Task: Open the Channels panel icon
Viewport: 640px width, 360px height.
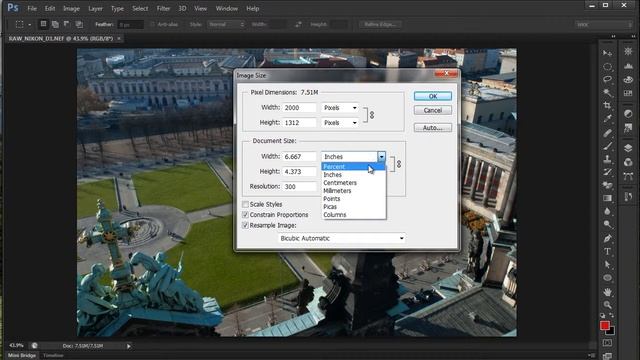Action: (628, 162)
